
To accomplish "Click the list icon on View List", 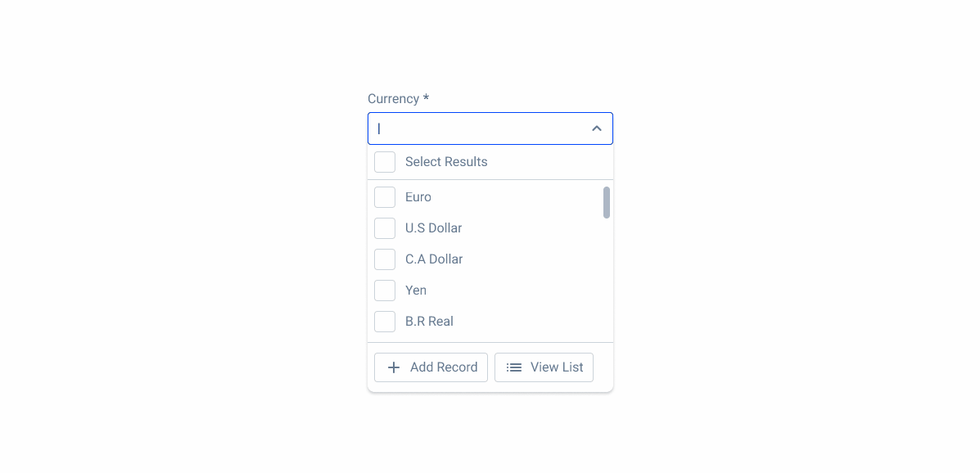I will pyautogui.click(x=514, y=367).
